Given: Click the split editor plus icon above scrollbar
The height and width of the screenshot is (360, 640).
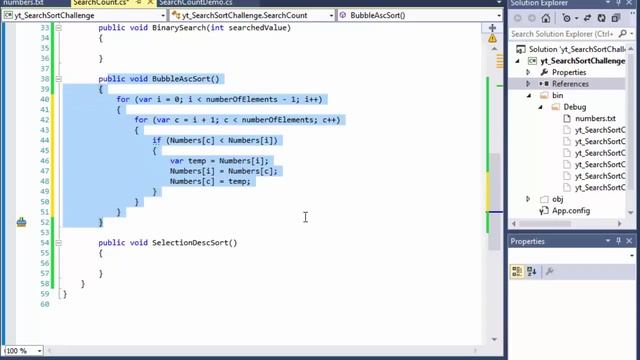Looking at the screenshot, I should pyautogui.click(x=492, y=28).
